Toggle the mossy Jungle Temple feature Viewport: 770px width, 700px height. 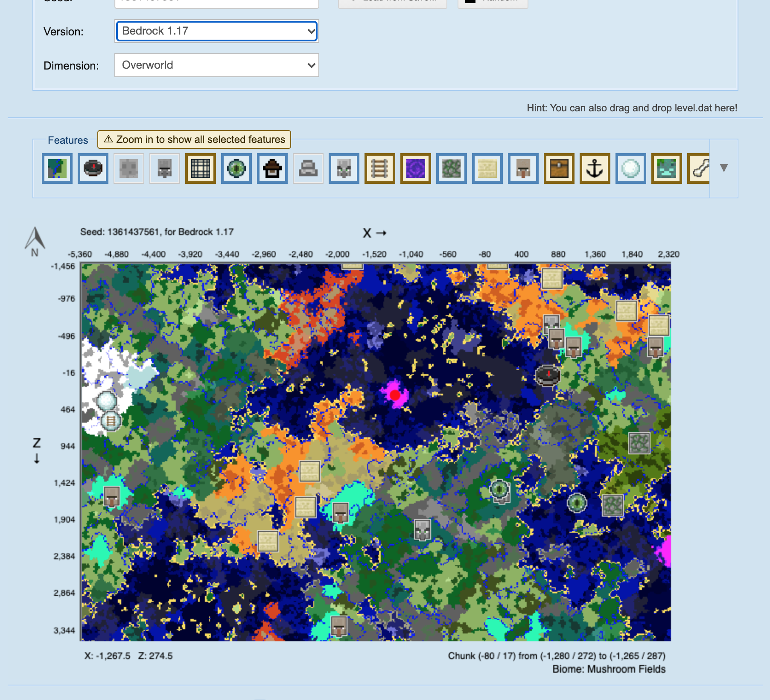pyautogui.click(x=452, y=168)
